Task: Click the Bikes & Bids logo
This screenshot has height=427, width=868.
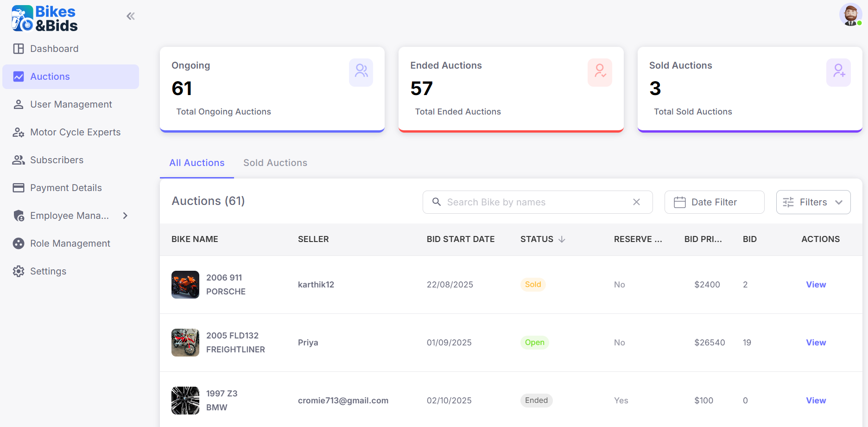Action: click(x=44, y=19)
